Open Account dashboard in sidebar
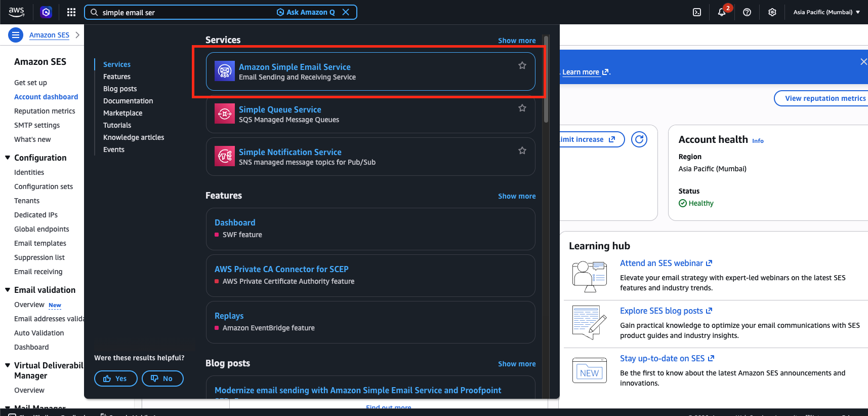 [46, 97]
